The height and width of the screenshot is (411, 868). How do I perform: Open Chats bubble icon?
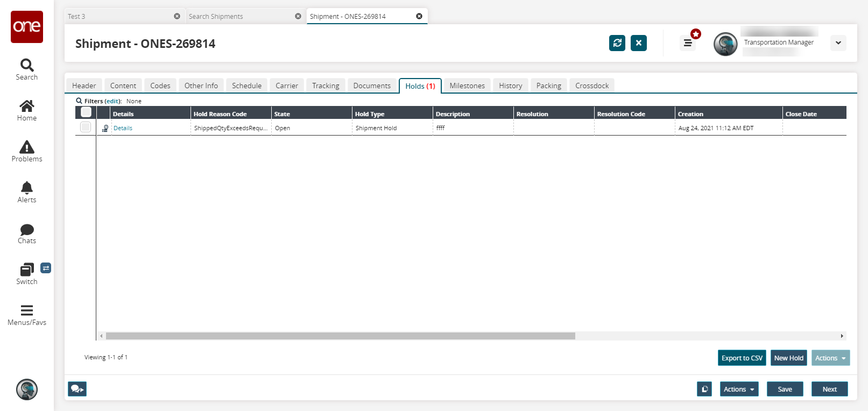click(x=27, y=233)
